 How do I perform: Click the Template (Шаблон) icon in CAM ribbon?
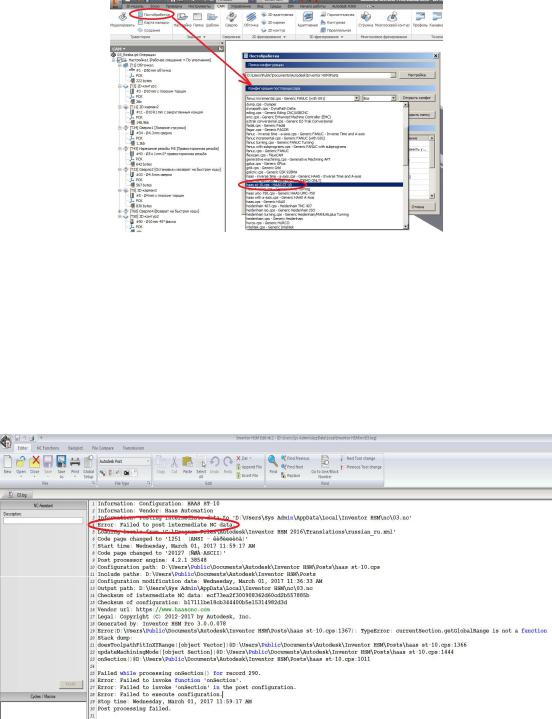[x=212, y=17]
